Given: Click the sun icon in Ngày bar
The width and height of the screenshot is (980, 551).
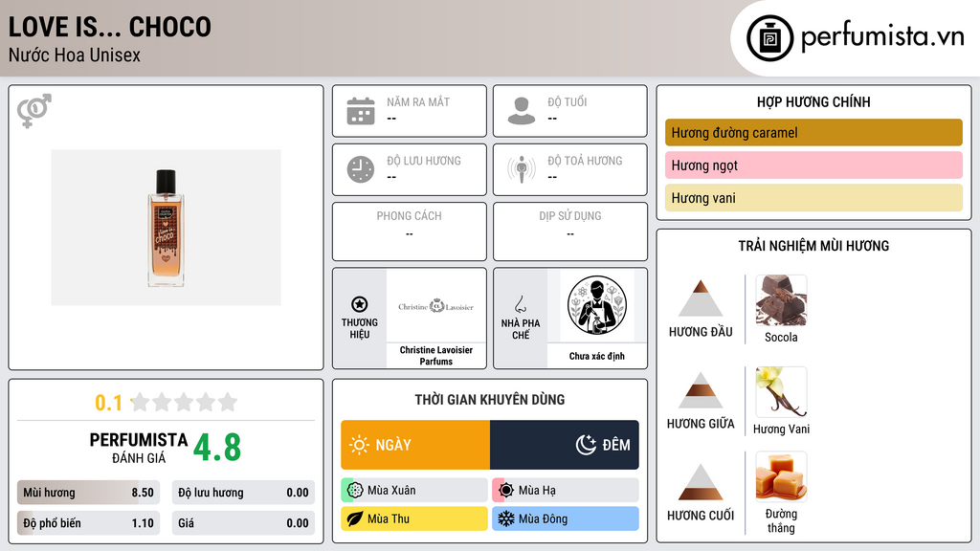Looking at the screenshot, I should 359,445.
